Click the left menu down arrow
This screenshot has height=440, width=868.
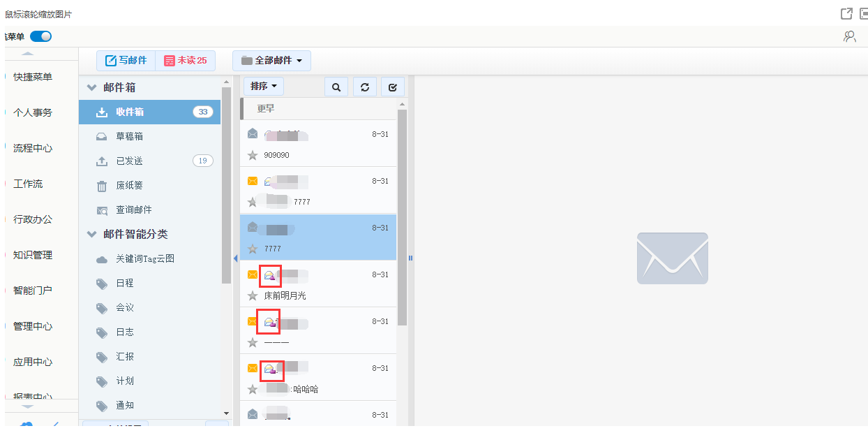click(x=27, y=406)
